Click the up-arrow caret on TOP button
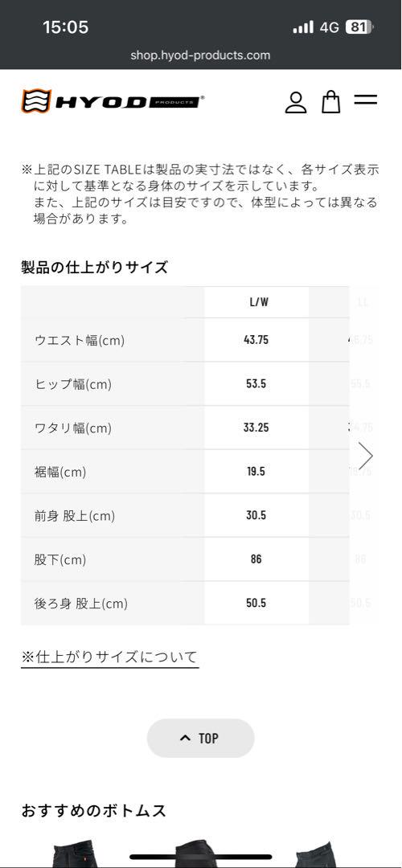This screenshot has height=868, width=402. [185, 738]
